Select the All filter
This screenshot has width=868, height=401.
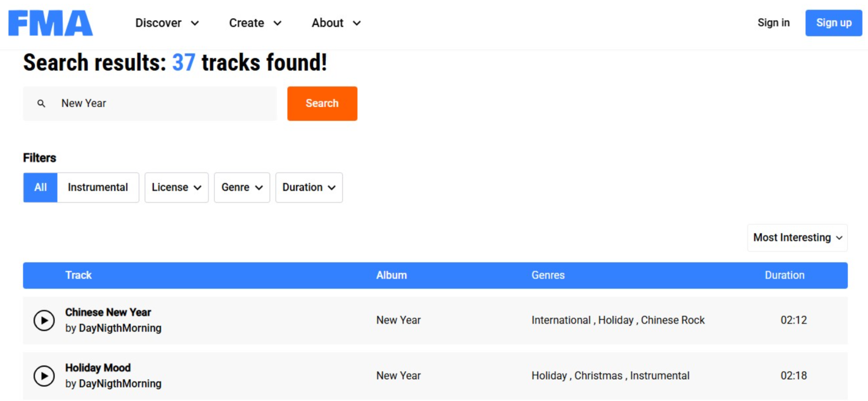(40, 187)
